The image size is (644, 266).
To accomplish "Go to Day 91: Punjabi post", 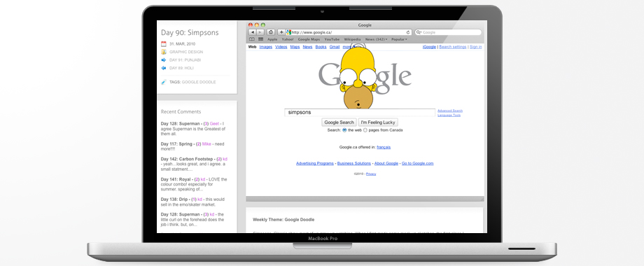I will [x=185, y=60].
